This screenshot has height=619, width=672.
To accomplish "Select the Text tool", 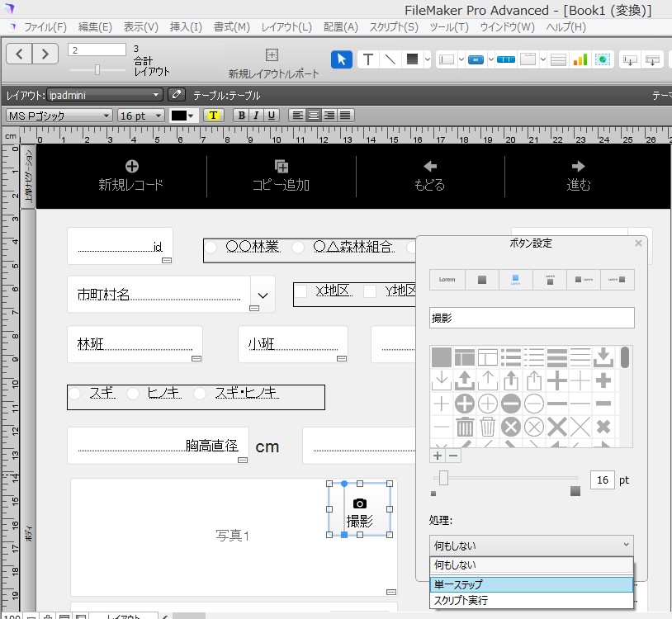I will [x=367, y=59].
